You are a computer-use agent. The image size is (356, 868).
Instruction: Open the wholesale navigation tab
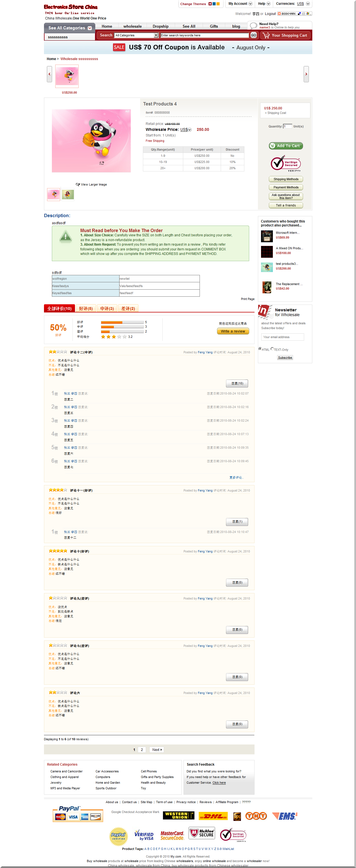tap(132, 26)
